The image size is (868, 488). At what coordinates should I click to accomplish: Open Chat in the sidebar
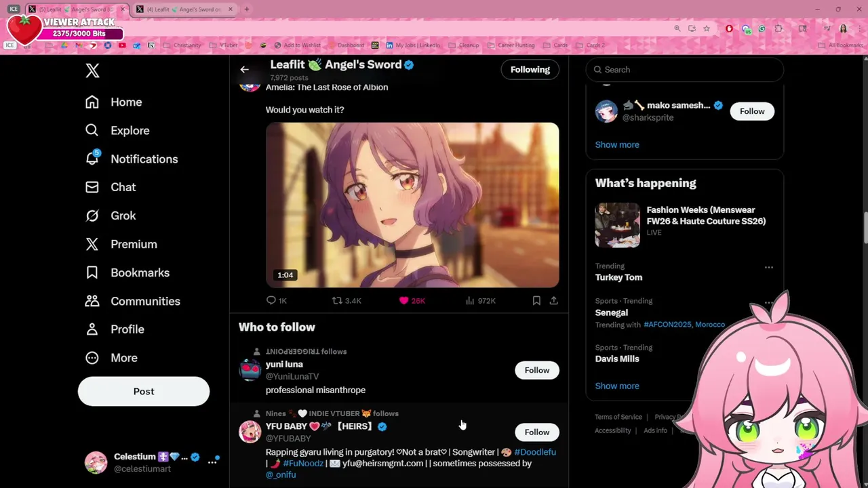[x=111, y=188]
